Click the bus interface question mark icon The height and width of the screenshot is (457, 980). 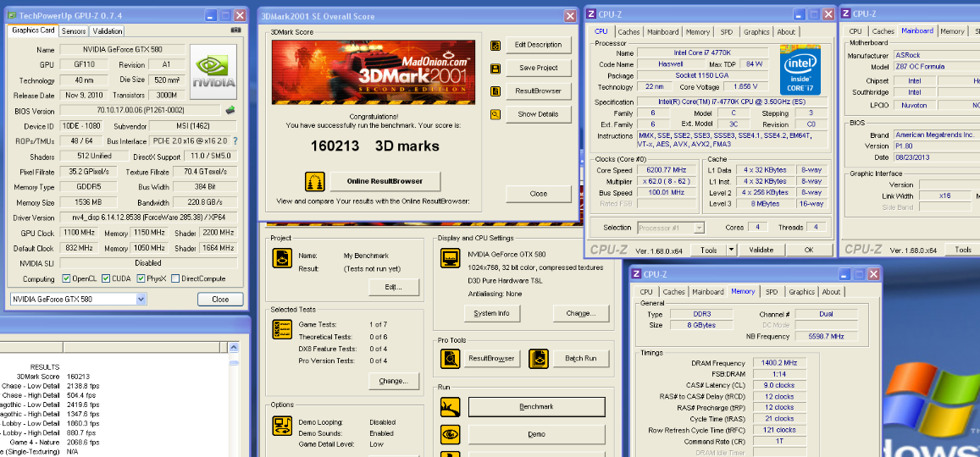pos(235,141)
